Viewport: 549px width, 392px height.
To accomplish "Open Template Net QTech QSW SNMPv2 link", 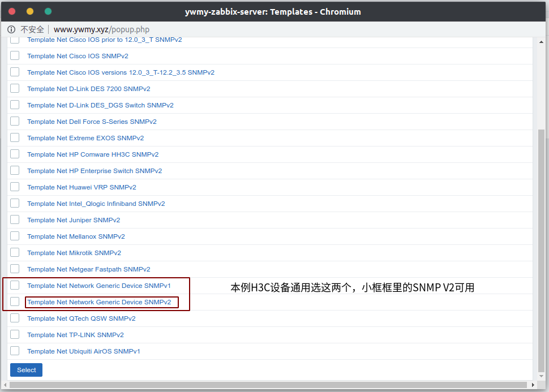I will click(x=82, y=318).
